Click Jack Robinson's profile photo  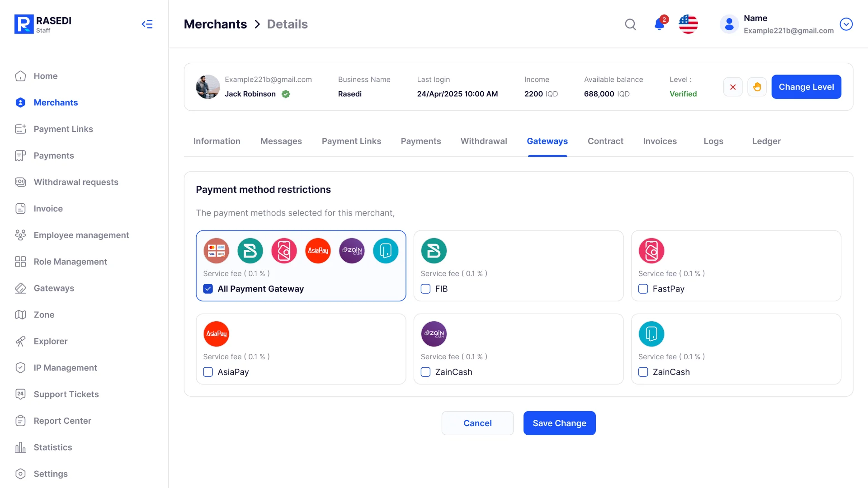coord(208,87)
